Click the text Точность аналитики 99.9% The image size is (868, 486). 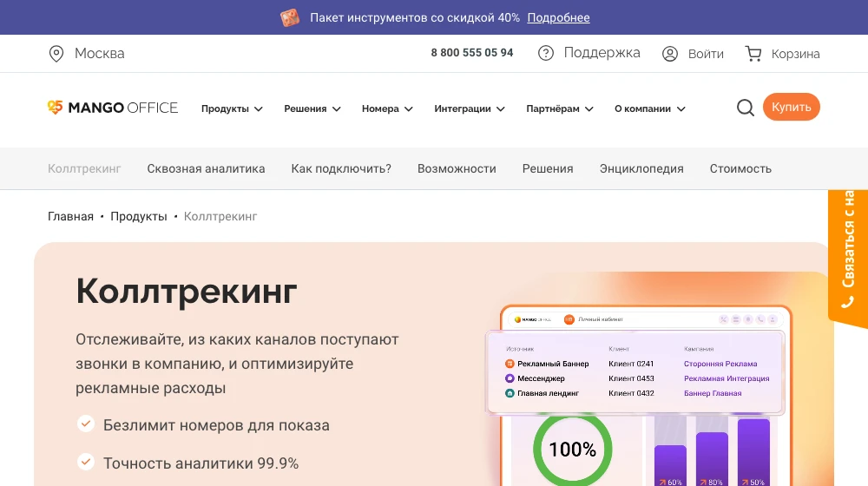[201, 463]
